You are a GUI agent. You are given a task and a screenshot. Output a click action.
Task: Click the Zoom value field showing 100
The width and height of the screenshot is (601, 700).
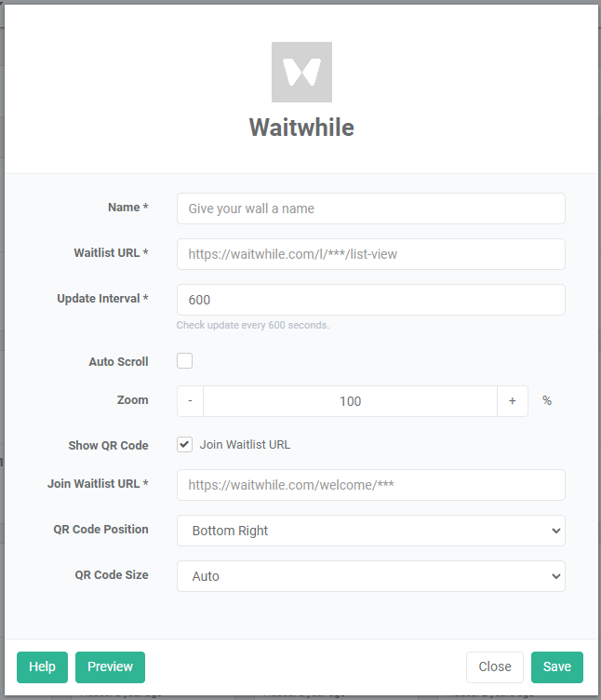350,401
